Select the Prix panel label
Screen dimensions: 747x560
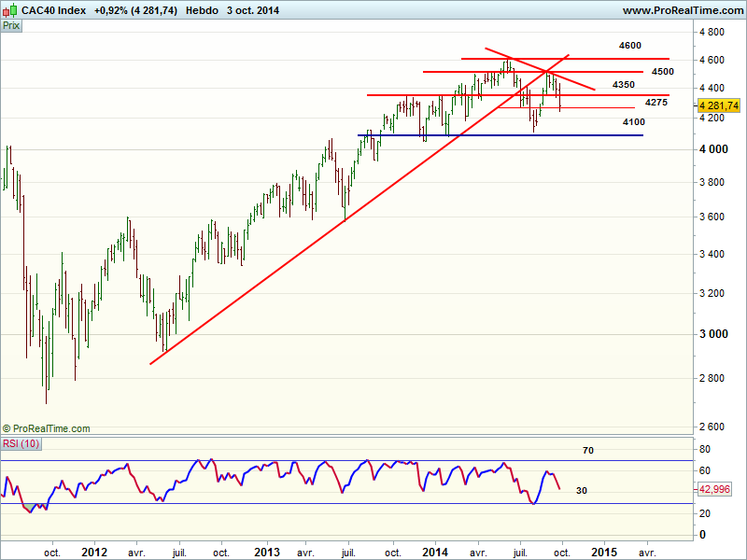pos(12,26)
